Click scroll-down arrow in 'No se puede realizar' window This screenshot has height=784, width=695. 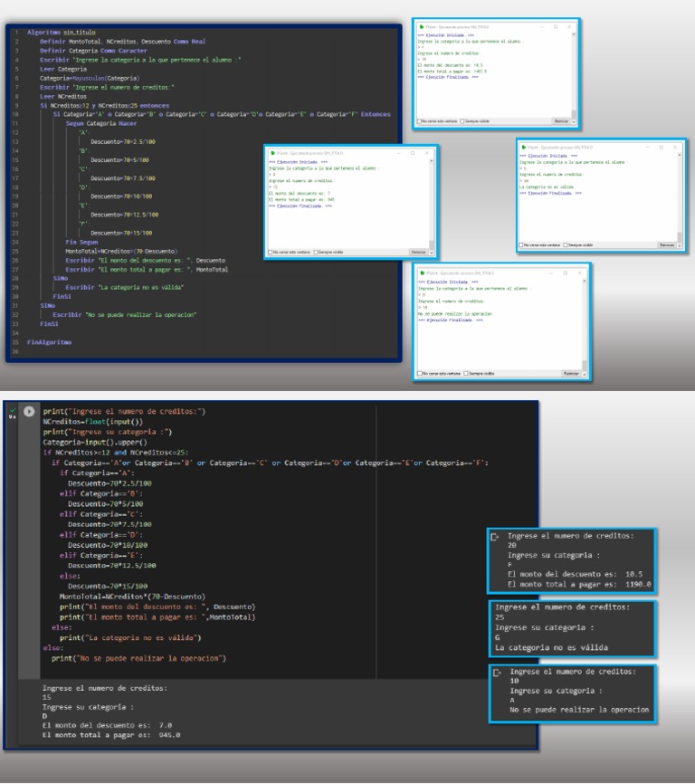(x=585, y=374)
